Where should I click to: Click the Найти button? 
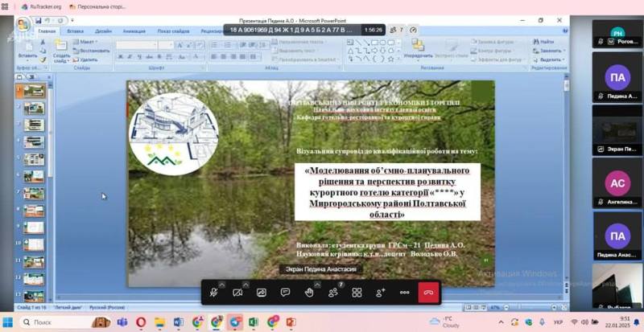coord(547,42)
